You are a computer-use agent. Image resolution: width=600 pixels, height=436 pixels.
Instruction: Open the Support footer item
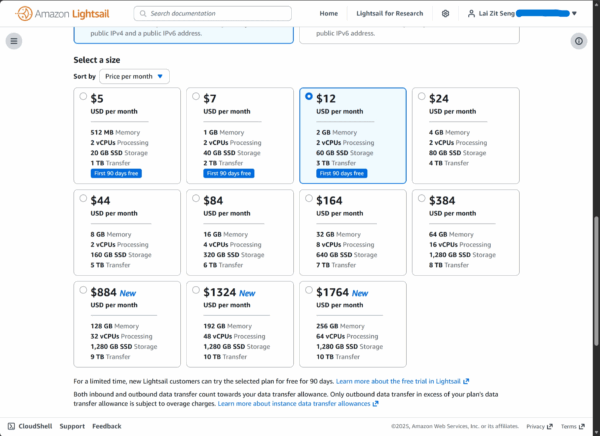pyautogui.click(x=72, y=426)
